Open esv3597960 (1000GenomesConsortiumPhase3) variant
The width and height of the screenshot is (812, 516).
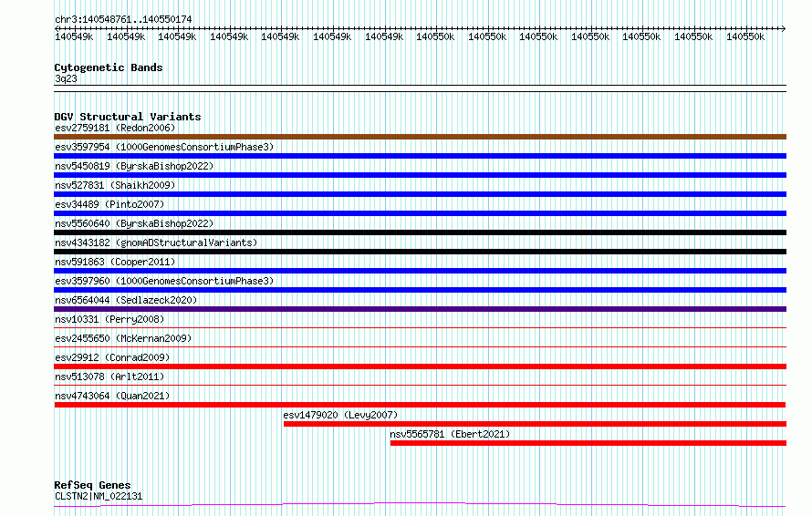(164, 281)
